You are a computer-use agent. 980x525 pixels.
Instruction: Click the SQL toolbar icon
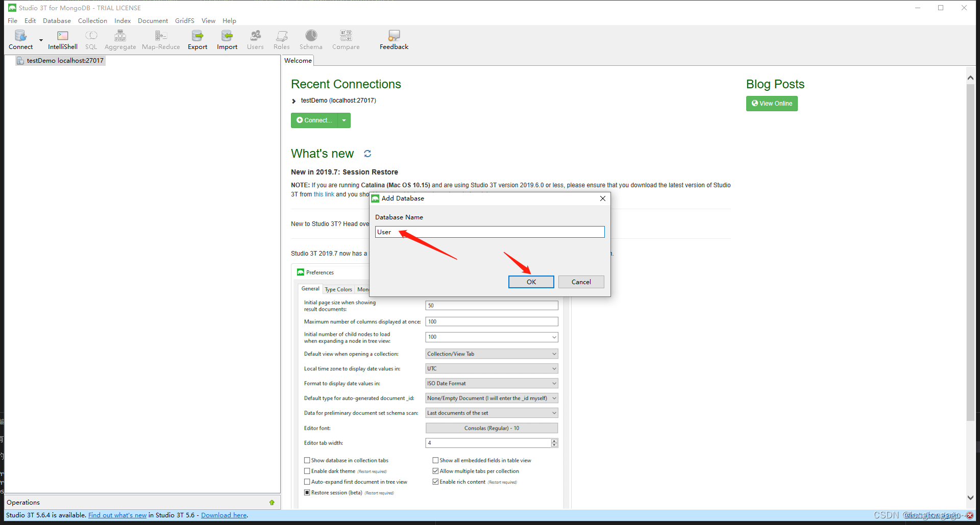pyautogui.click(x=91, y=40)
